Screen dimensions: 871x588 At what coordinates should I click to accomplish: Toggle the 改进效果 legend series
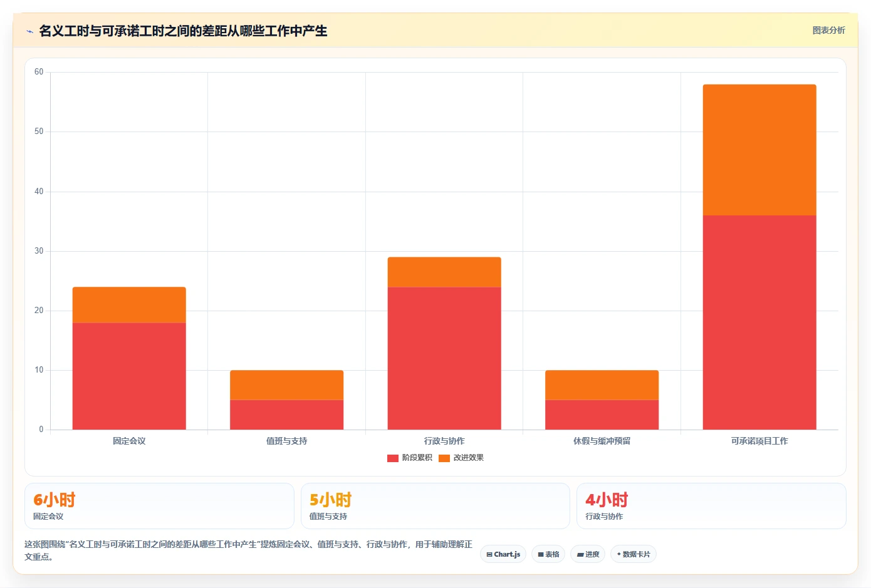pyautogui.click(x=461, y=458)
